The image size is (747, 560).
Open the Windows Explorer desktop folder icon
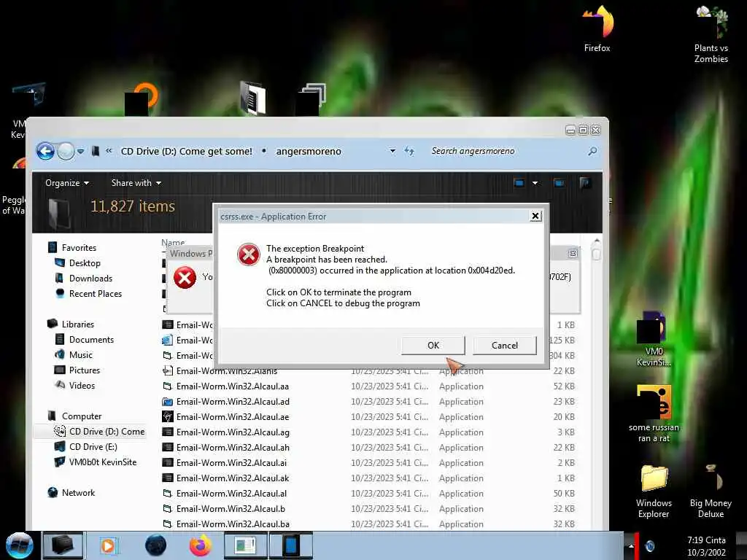pyautogui.click(x=654, y=491)
